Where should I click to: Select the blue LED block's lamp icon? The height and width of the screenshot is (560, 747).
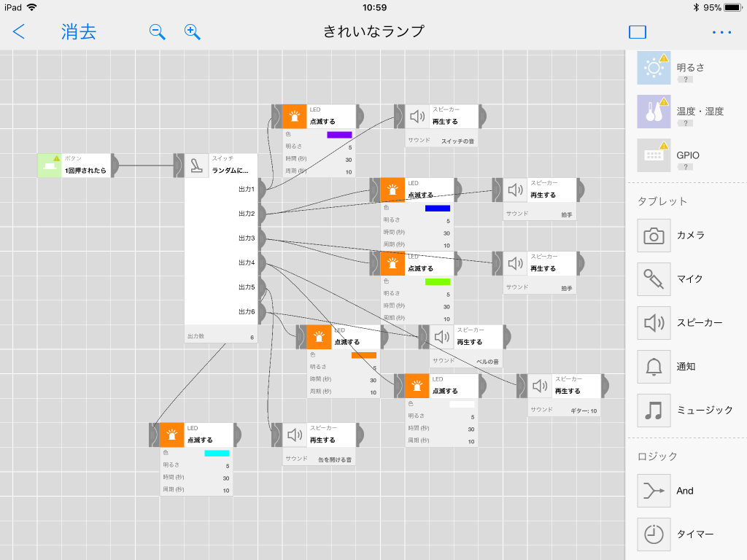392,190
